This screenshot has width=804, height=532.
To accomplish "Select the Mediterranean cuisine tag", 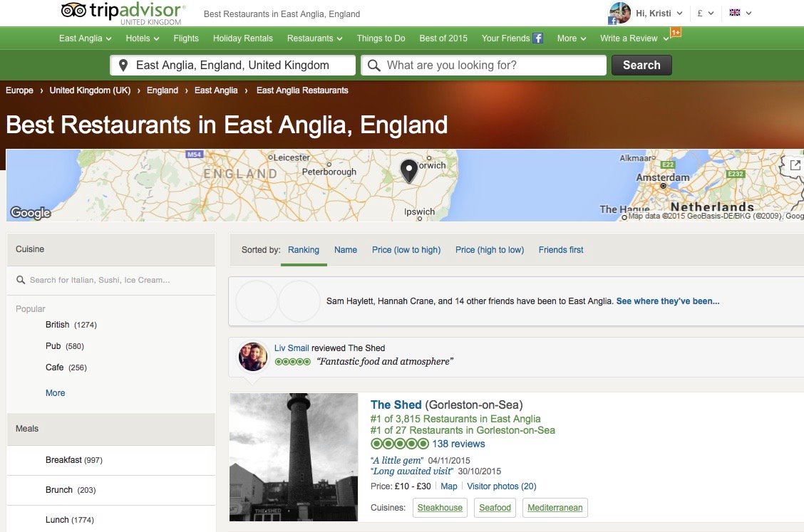I will pyautogui.click(x=555, y=507).
